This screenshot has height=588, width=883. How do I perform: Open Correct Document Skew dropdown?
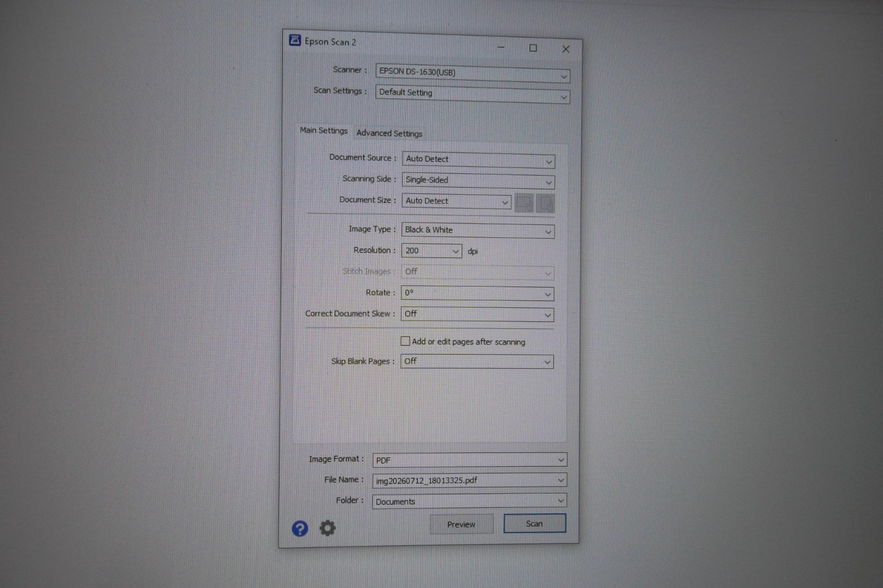click(x=477, y=314)
